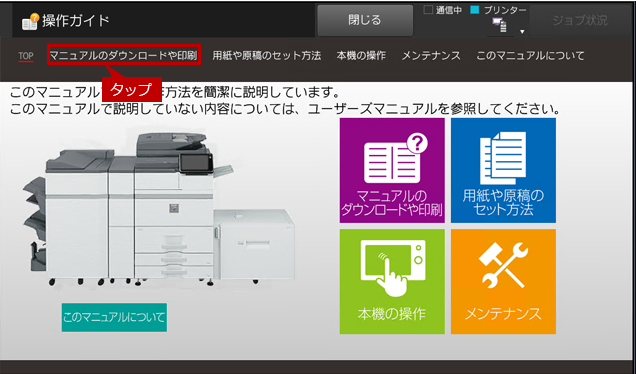Open the green 本機の操作 tile
The image size is (636, 374).
(x=392, y=282)
